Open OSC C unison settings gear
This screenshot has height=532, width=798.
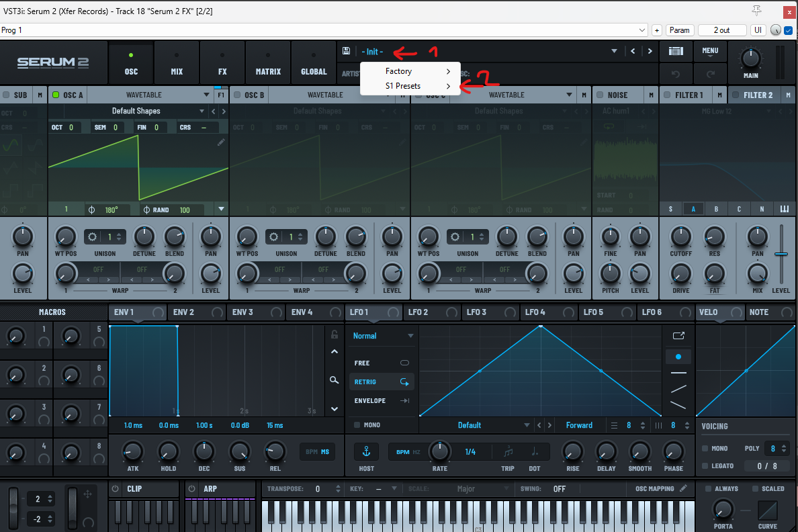pos(455,236)
